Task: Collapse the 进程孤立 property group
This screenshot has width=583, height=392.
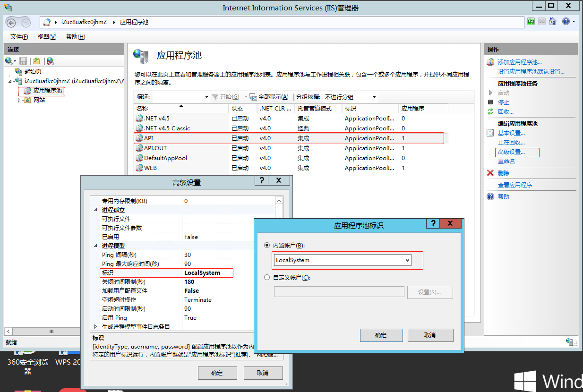Action: (x=96, y=210)
